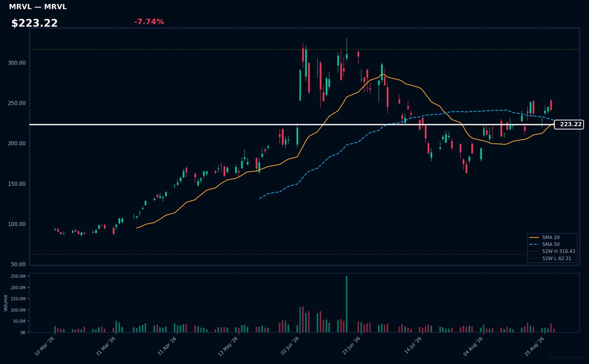The image size is (589, 364).
Task: Click the 31 Mar '26 date label
Action: click(106, 347)
